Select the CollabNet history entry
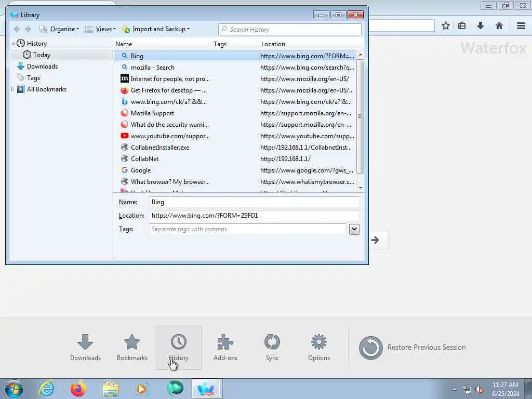The image size is (532, 399). pos(234,159)
